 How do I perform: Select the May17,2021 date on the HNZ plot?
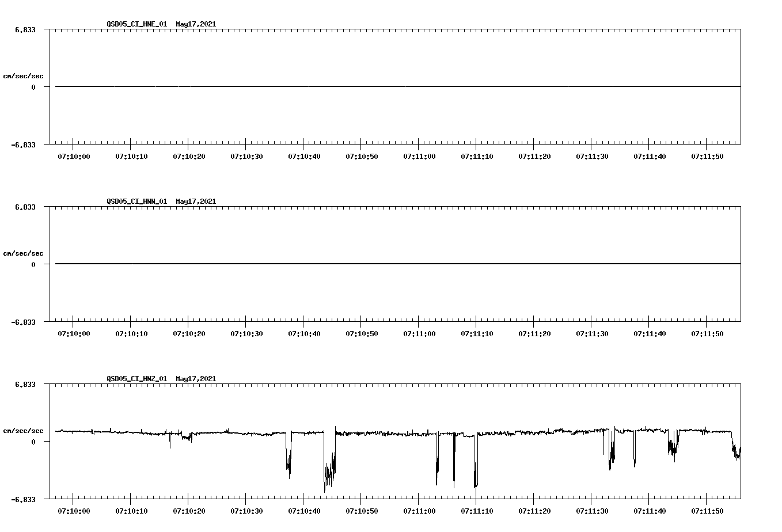tap(196, 379)
